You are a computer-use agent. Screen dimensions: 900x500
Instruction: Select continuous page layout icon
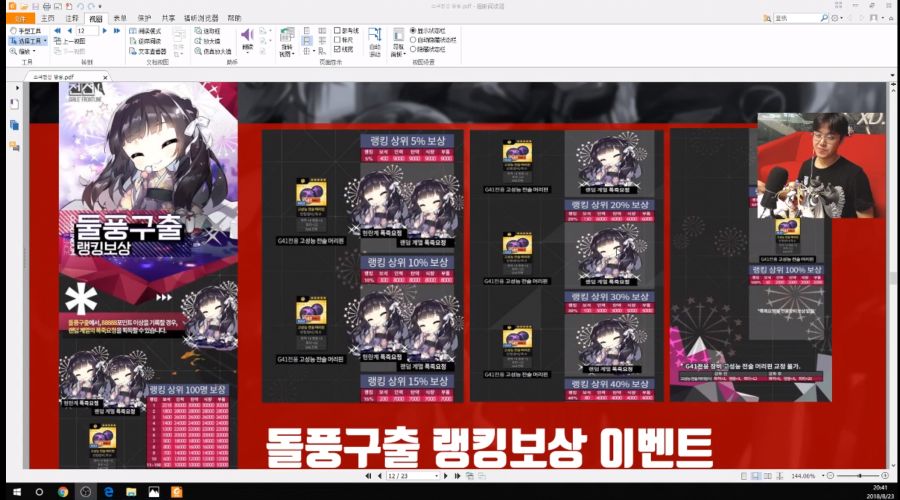[x=307, y=41]
